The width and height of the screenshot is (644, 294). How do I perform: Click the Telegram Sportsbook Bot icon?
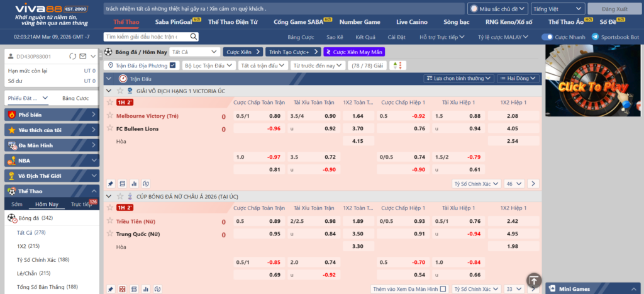coord(595,37)
